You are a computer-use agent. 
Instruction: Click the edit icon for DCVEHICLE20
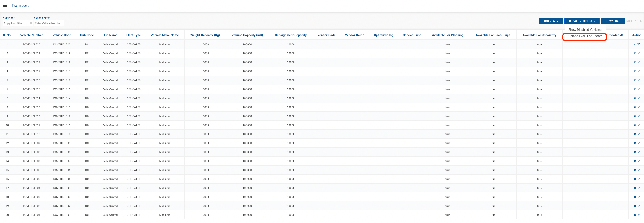(x=638, y=44)
